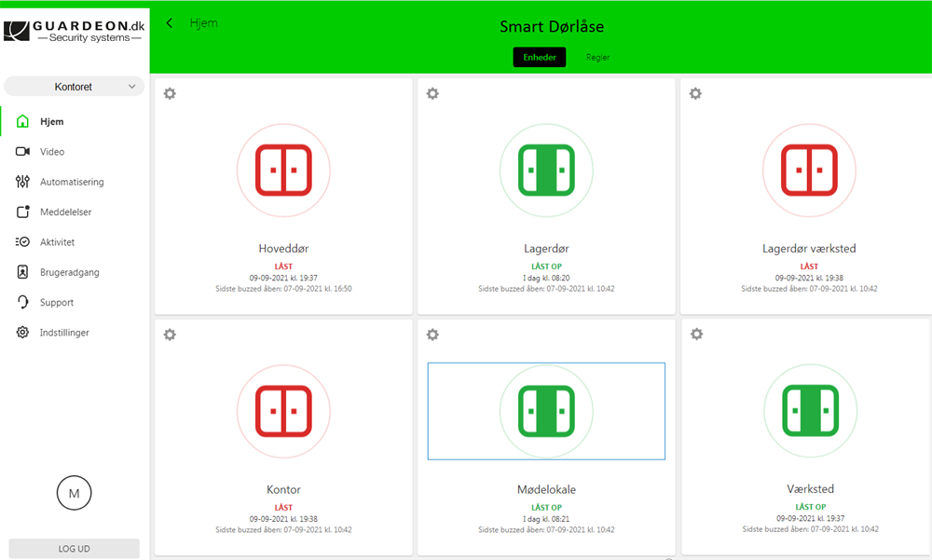The width and height of the screenshot is (932, 560).
Task: Click the Aktivitet checklist icon
Action: point(22,242)
